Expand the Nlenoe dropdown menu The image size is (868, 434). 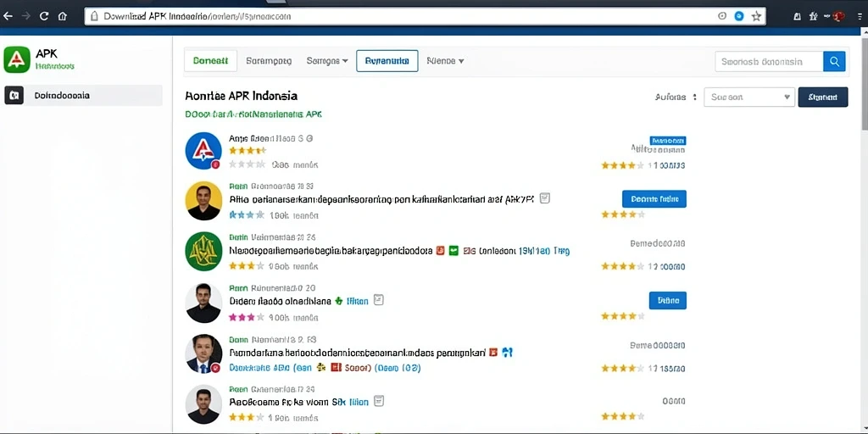point(445,61)
